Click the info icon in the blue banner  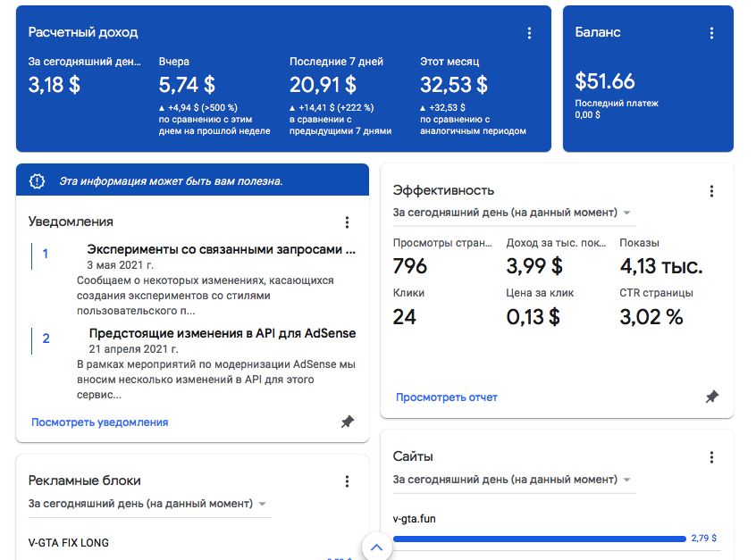[37, 180]
